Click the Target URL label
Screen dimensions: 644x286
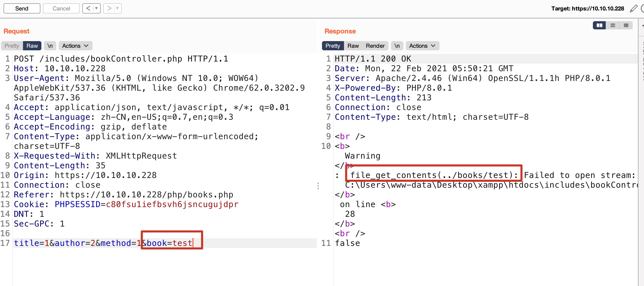[588, 8]
